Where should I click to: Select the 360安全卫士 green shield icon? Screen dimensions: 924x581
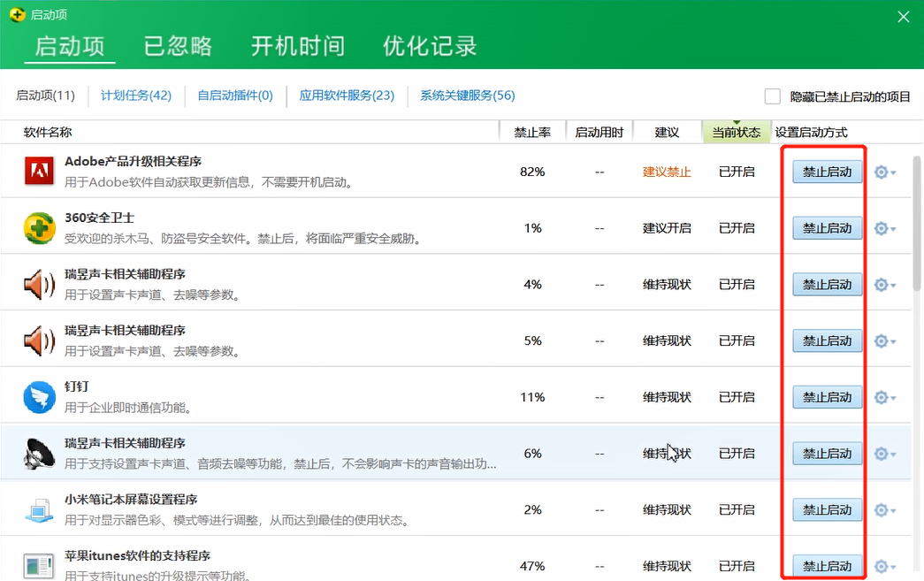38,227
